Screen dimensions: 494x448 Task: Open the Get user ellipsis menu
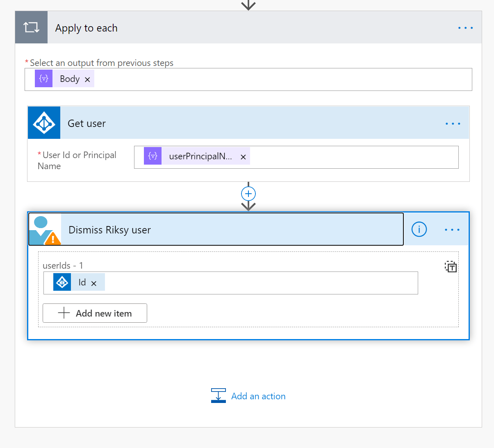453,124
